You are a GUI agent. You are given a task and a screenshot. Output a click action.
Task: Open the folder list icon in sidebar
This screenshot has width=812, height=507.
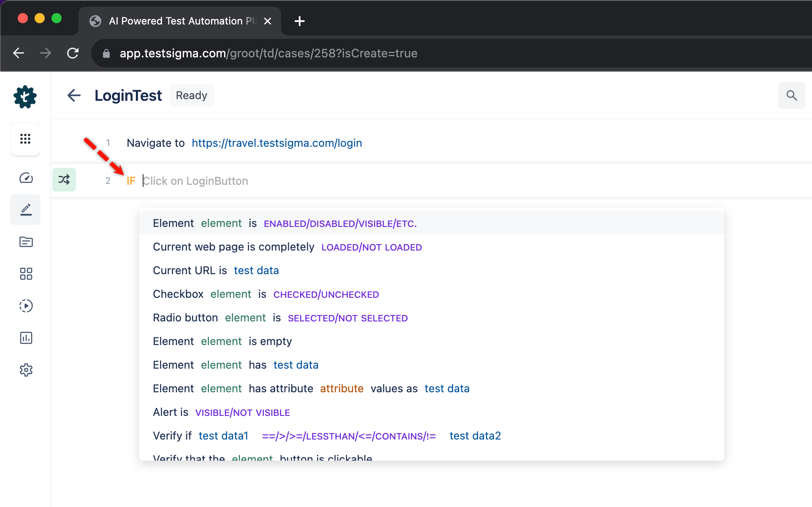[26, 242]
